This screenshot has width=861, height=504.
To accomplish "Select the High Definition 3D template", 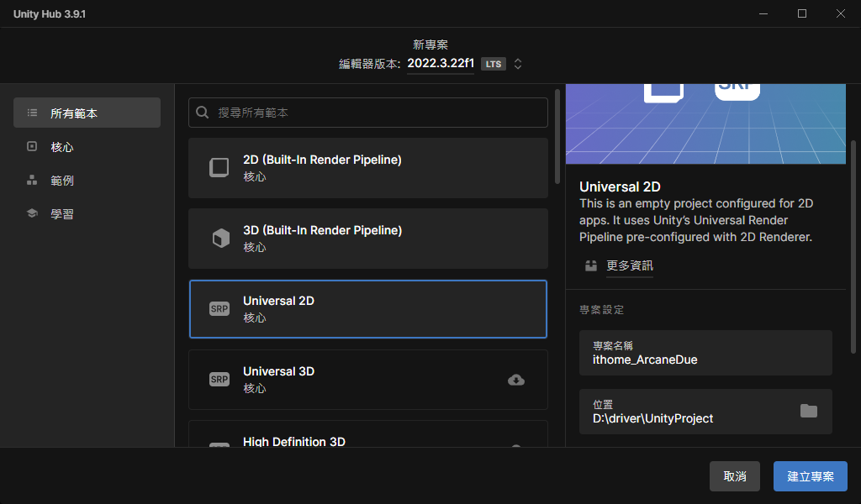I will 368,433.
